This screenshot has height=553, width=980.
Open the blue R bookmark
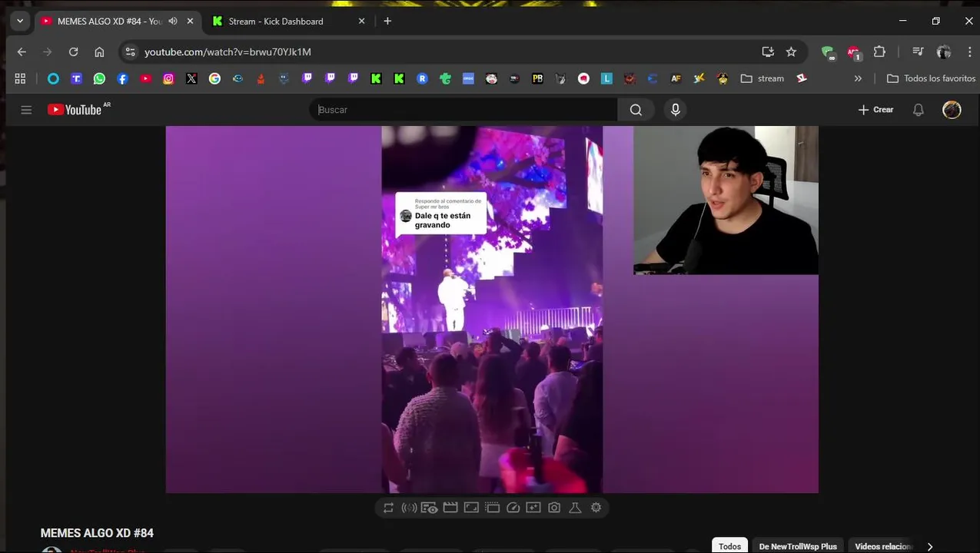422,78
